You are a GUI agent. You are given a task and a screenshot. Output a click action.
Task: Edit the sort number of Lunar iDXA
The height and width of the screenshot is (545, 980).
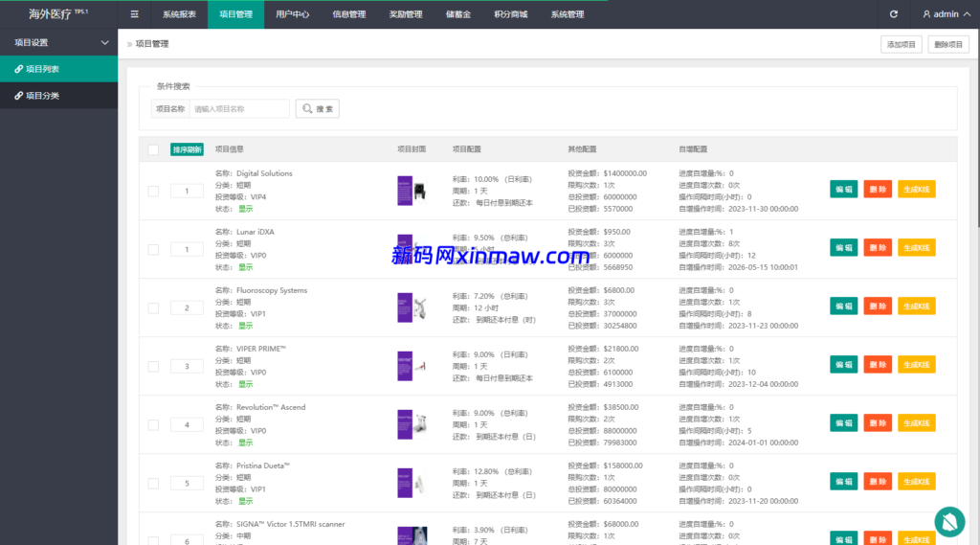pos(187,250)
